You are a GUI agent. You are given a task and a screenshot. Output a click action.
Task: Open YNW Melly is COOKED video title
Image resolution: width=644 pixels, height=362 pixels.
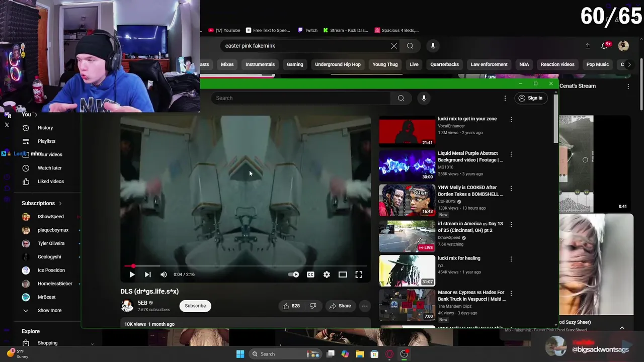470,191
